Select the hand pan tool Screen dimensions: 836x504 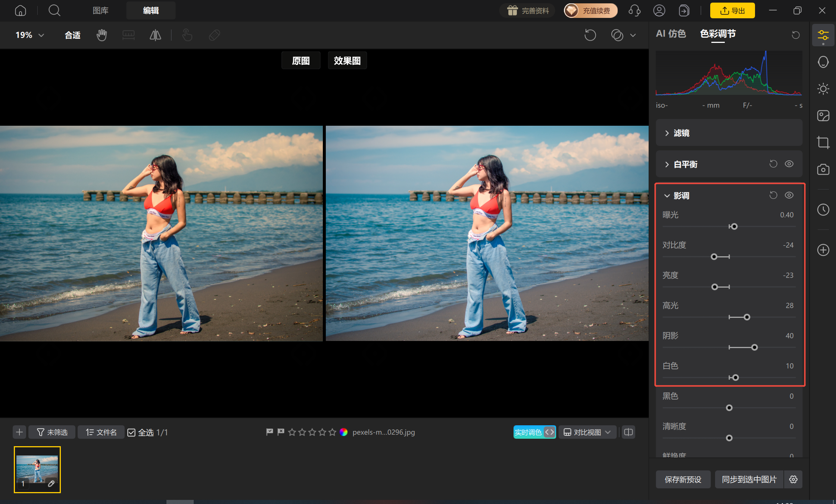[102, 35]
